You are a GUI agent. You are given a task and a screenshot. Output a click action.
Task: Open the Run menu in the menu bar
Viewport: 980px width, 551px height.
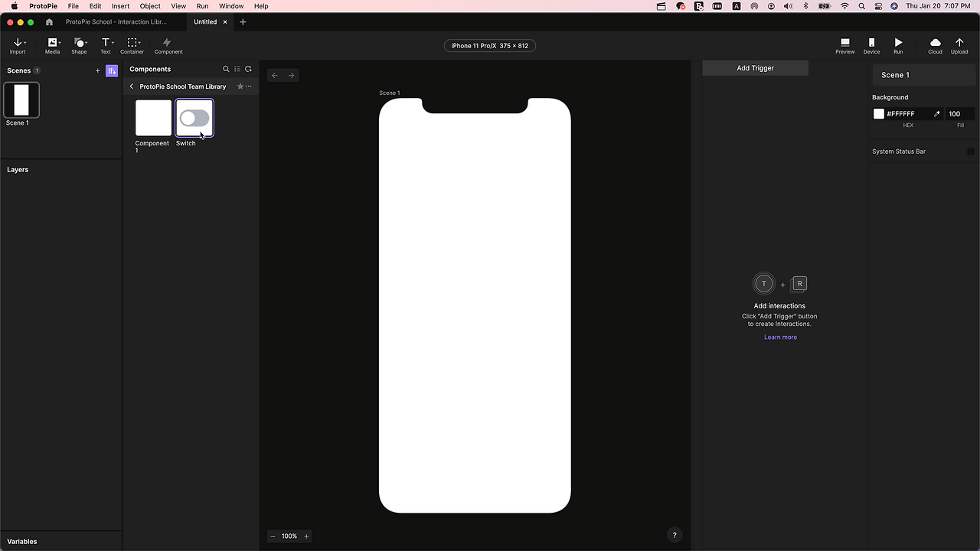pyautogui.click(x=202, y=6)
